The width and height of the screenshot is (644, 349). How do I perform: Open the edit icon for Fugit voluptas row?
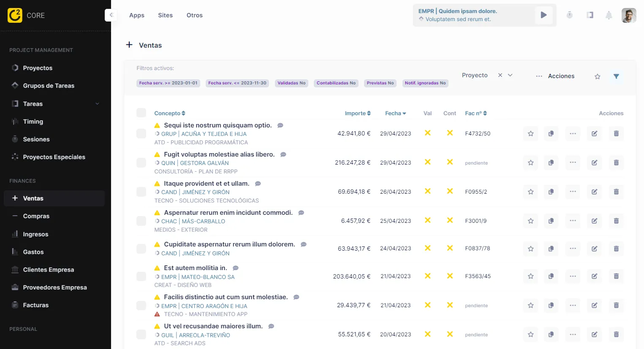[594, 162]
